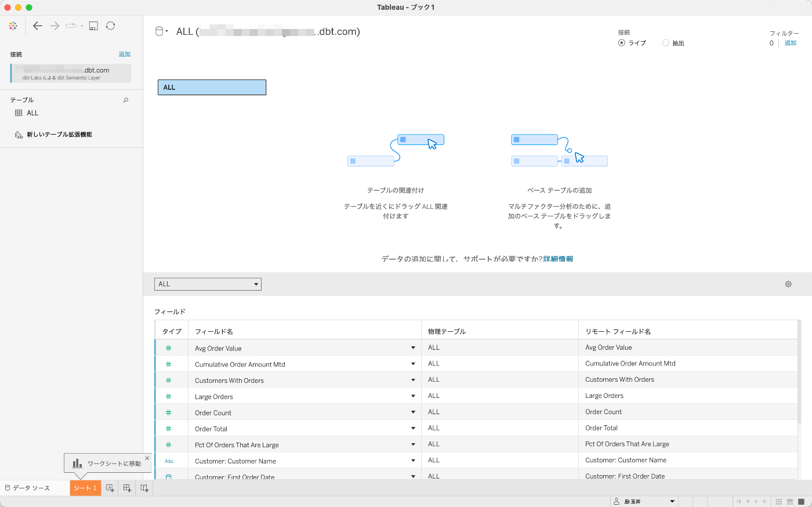Open dropdown for Large Orders field
The image size is (812, 507).
pyautogui.click(x=413, y=396)
